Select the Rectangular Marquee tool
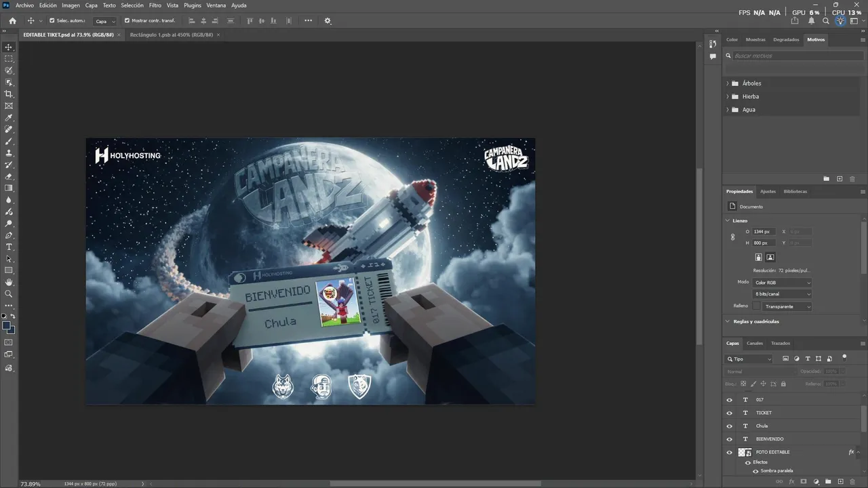Image resolution: width=868 pixels, height=488 pixels. click(9, 59)
